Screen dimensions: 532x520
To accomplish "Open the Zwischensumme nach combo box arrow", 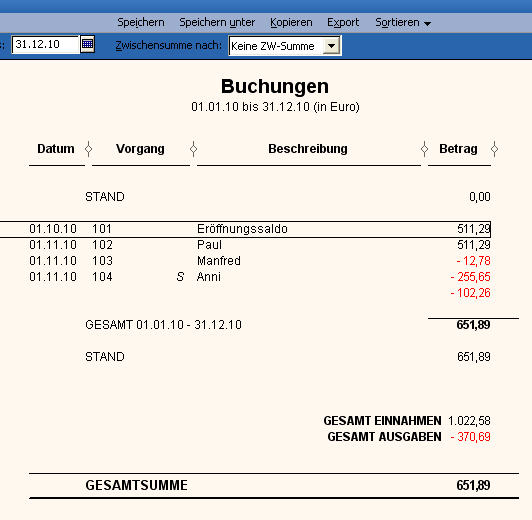I will click(x=331, y=46).
